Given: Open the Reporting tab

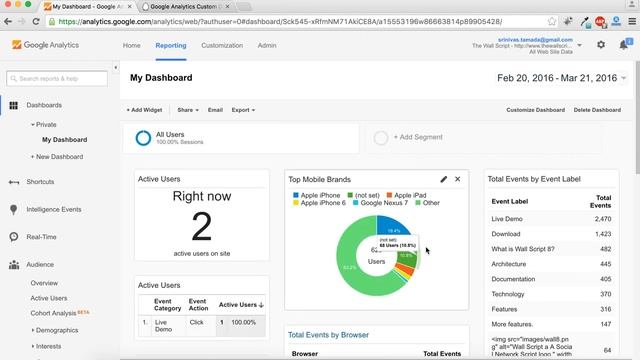Looking at the screenshot, I should [x=171, y=45].
